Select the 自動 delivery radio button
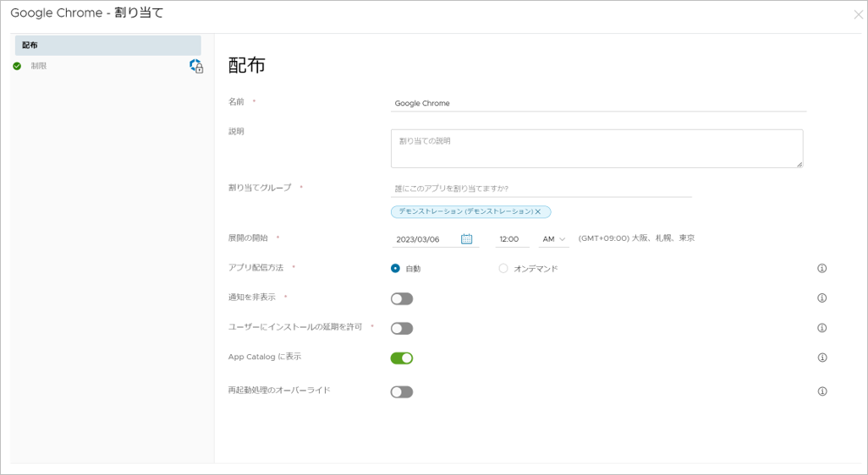 (x=395, y=268)
